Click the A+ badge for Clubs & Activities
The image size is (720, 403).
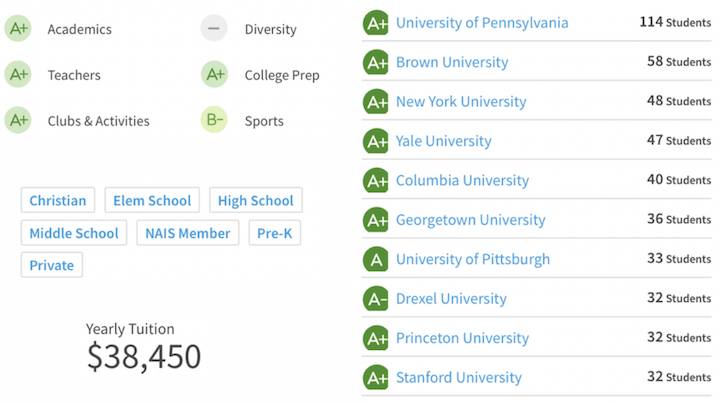(x=18, y=120)
